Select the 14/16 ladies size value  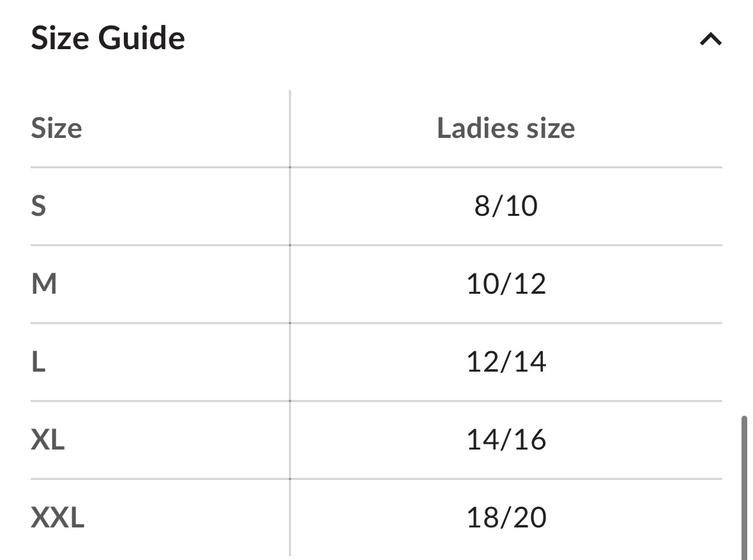point(506,439)
